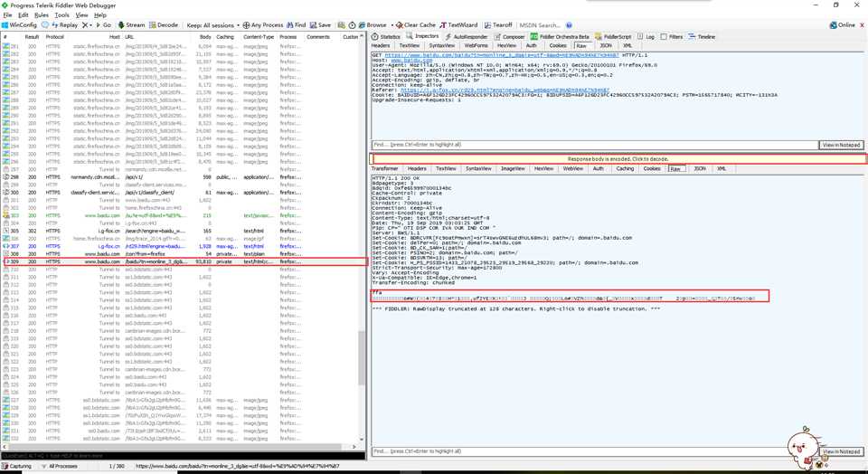Replay the selected session
This screenshot has height=474, width=868.
pos(65,25)
